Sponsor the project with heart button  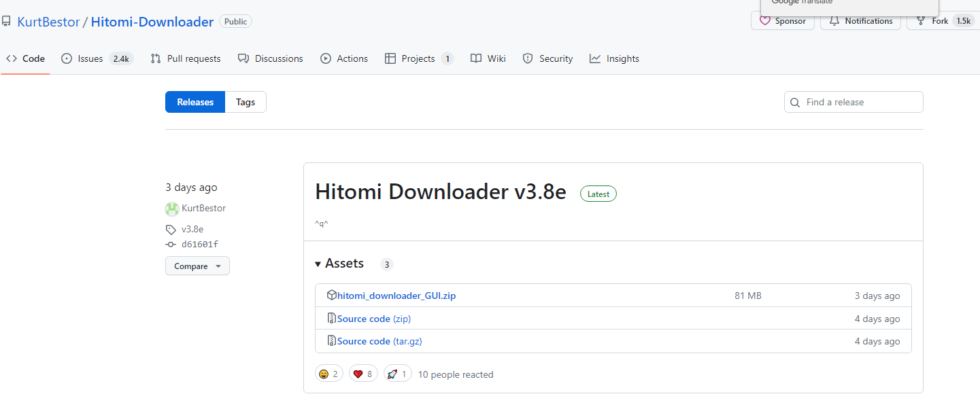783,21
